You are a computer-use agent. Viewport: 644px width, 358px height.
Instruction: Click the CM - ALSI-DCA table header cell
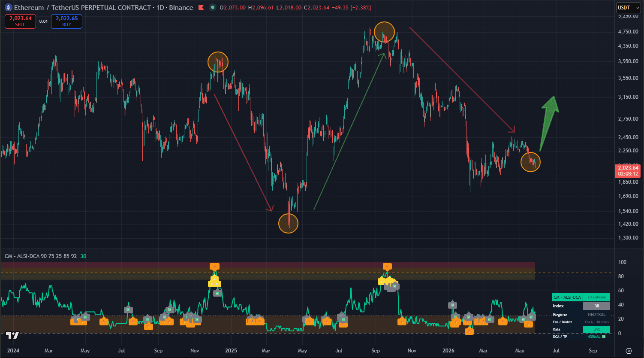567,297
